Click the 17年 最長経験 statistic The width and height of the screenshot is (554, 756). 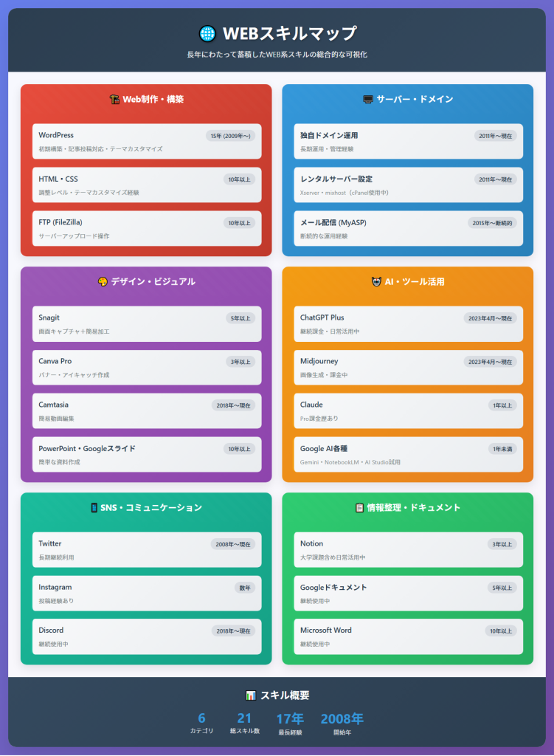[290, 724]
